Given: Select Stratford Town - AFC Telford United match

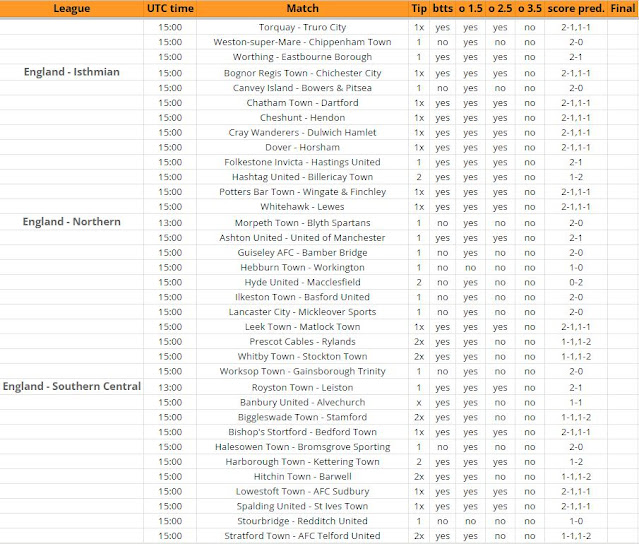Looking at the screenshot, I should [x=302, y=536].
